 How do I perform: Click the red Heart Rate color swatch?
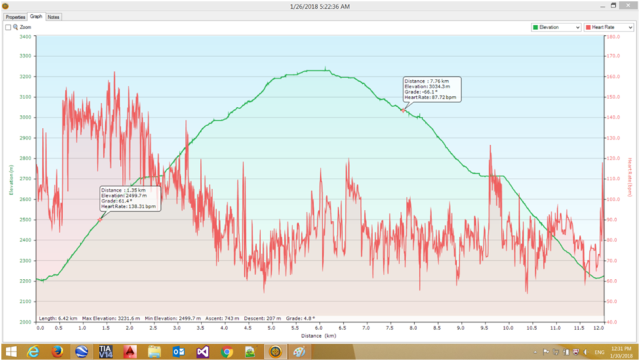588,27
